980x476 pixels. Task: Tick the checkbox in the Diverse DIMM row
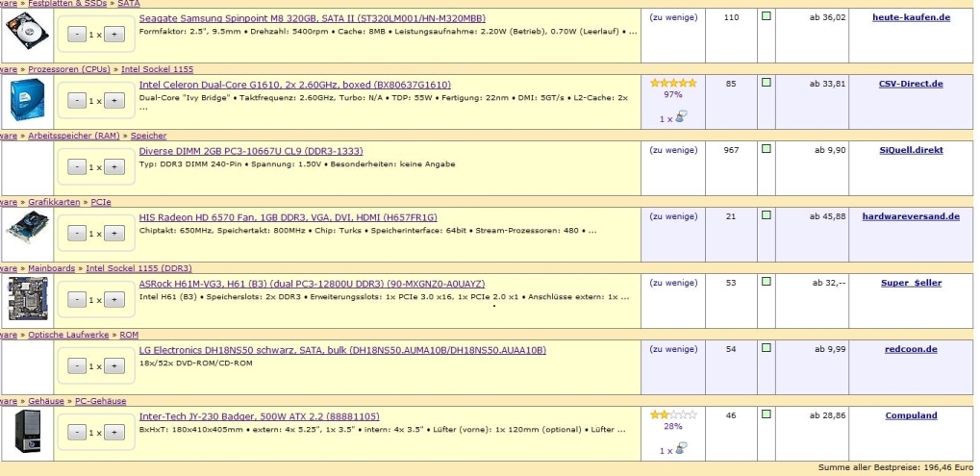[x=766, y=149]
